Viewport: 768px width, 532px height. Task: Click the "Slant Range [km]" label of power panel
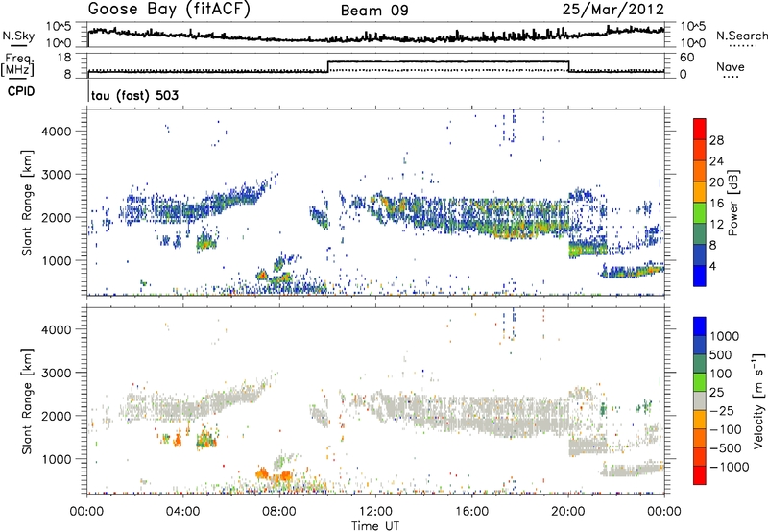[x=28, y=203]
